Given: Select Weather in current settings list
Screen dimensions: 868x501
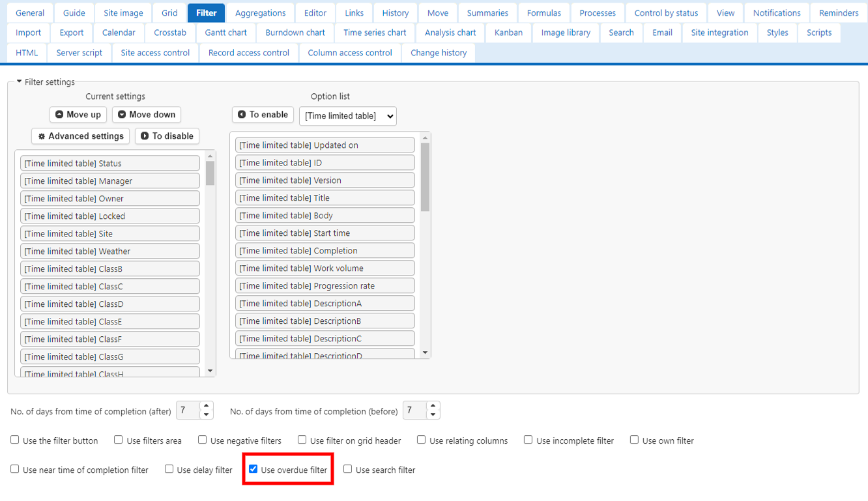Looking at the screenshot, I should [x=110, y=251].
